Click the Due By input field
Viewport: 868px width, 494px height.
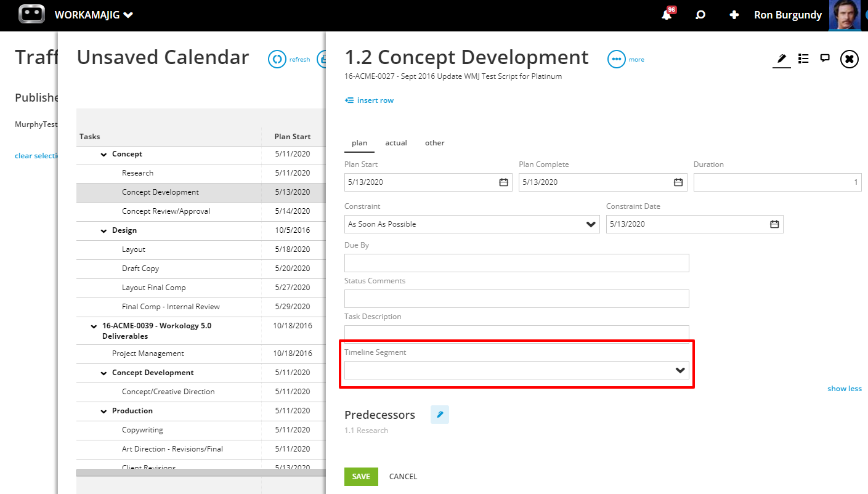517,263
